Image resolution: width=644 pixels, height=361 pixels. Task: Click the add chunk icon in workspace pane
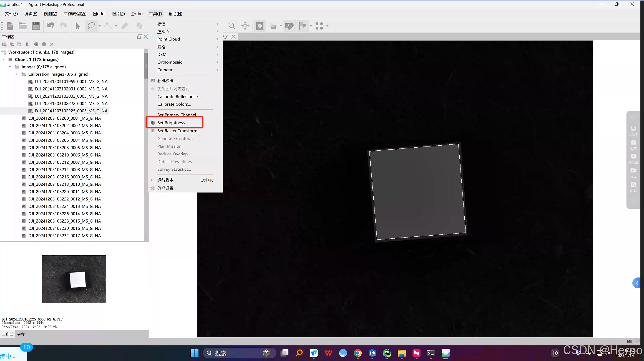pyautogui.click(x=4, y=44)
